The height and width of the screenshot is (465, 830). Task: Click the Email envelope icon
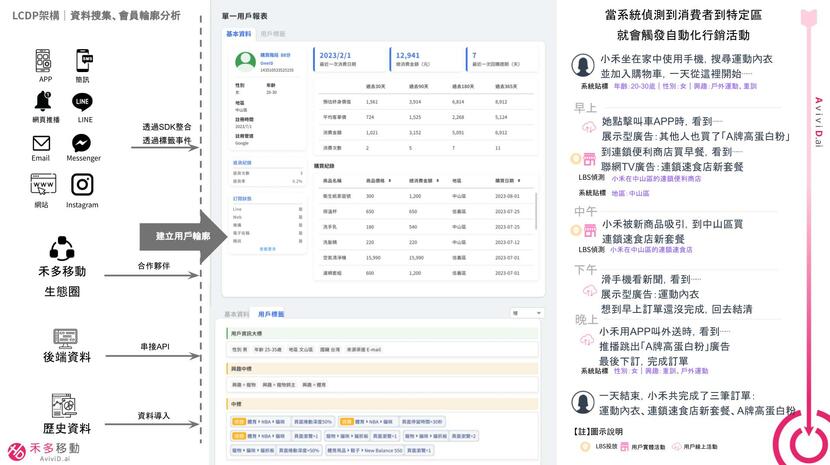tap(41, 142)
